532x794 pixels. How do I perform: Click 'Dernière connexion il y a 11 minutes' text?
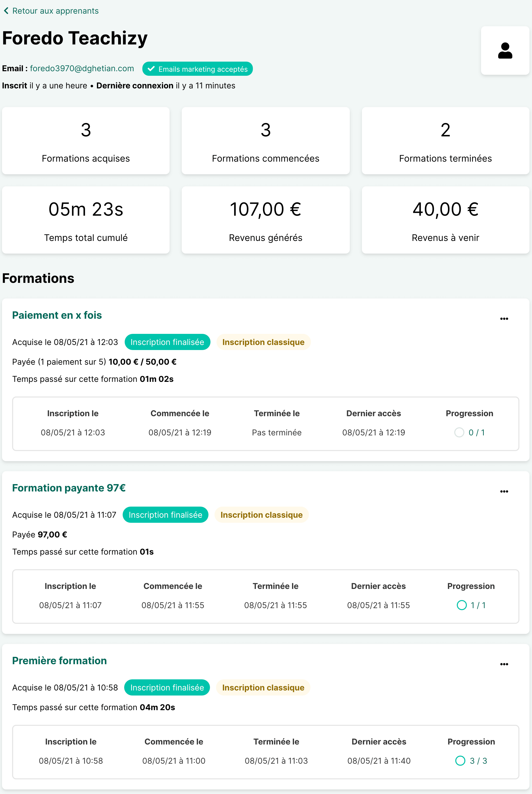(x=166, y=86)
